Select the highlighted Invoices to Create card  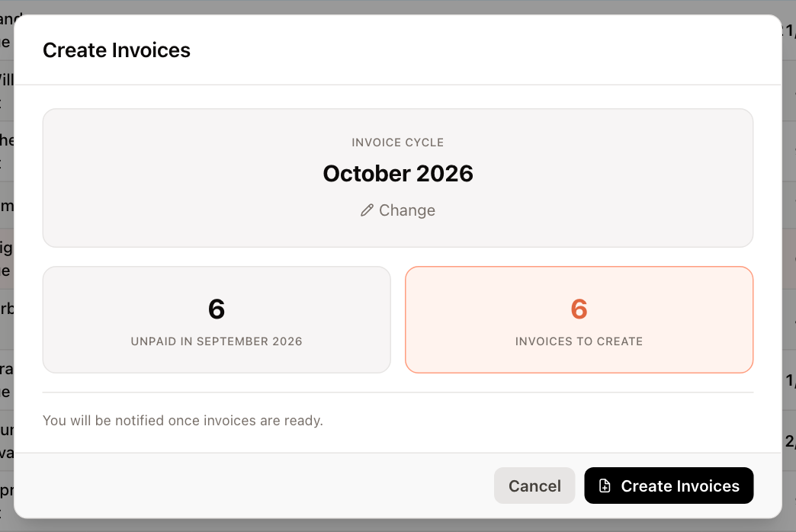[579, 320]
